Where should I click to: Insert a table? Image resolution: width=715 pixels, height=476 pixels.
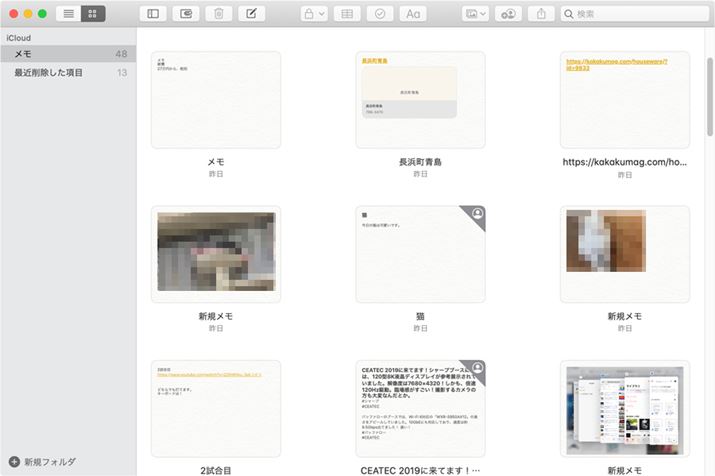pos(346,14)
